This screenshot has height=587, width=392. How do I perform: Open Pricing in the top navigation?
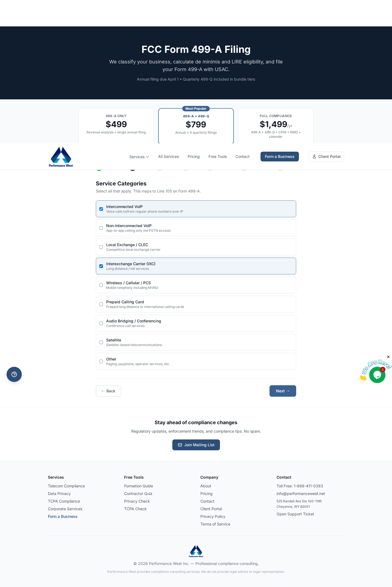tap(194, 157)
